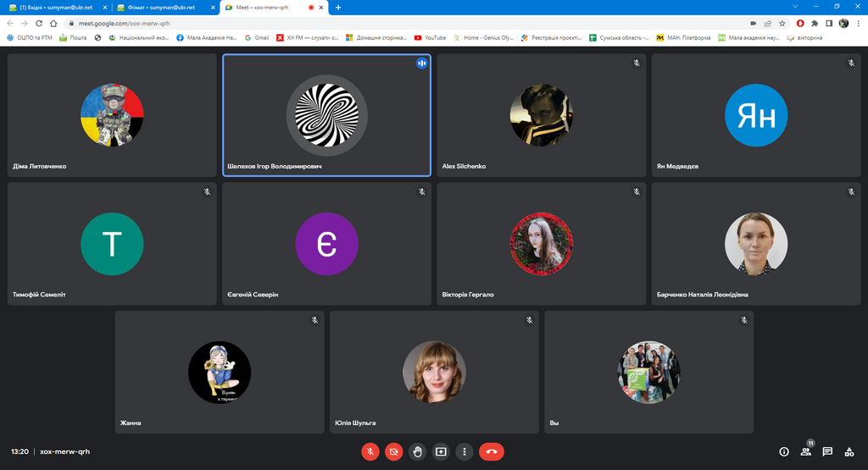Open the Activities panel icon

click(x=849, y=451)
